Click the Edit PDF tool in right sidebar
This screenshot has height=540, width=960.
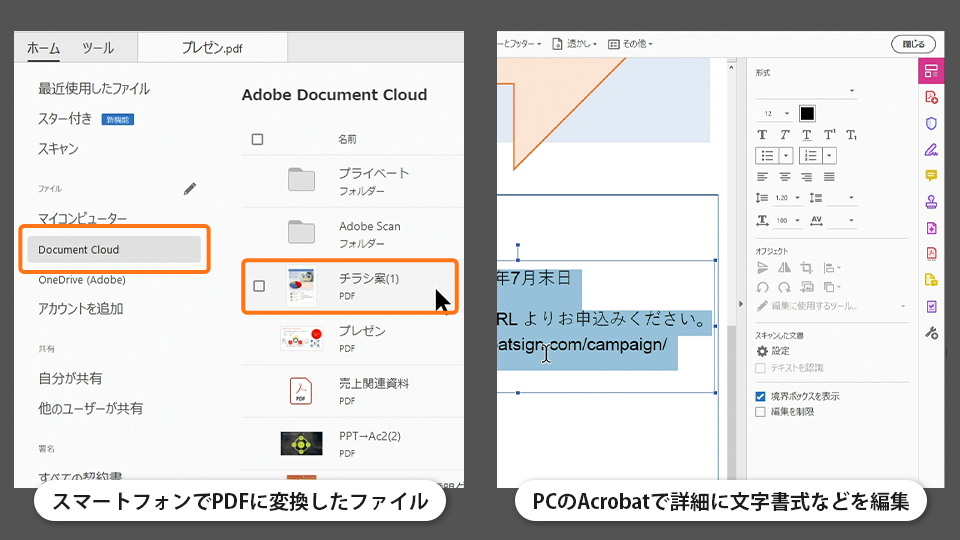pyautogui.click(x=931, y=71)
